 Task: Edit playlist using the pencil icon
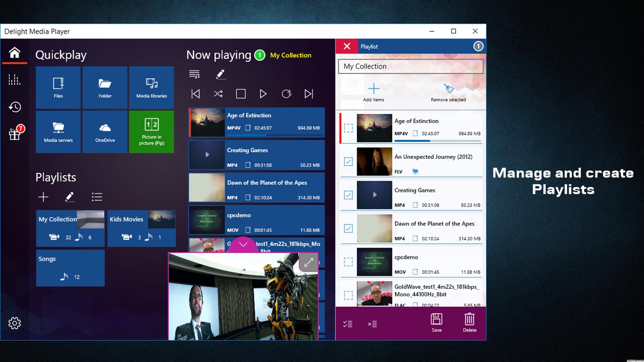click(70, 196)
